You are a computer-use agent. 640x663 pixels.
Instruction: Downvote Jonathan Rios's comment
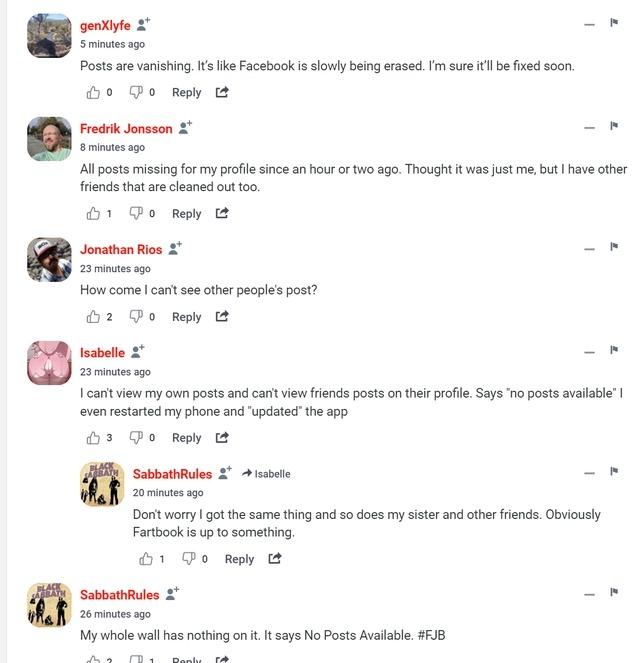pos(137,317)
